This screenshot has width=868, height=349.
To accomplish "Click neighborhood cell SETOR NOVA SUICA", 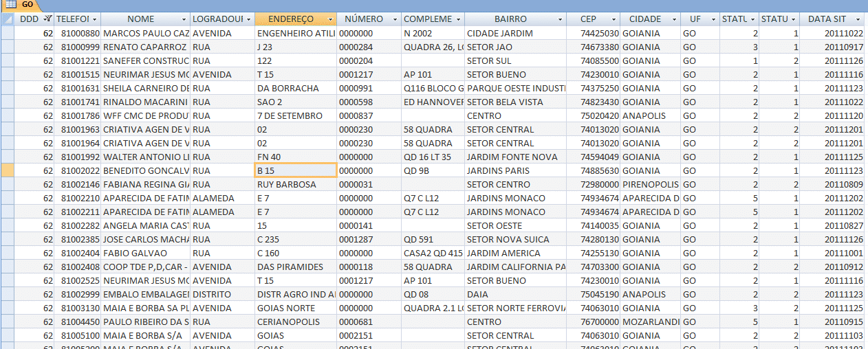I will tap(516, 239).
